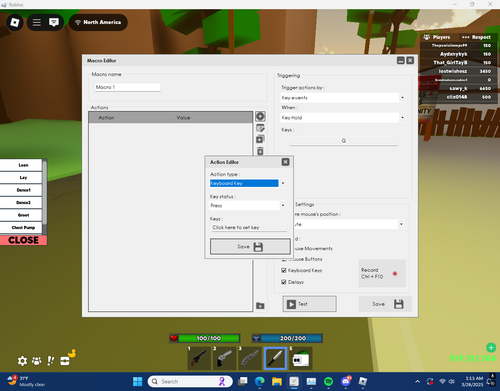Open the Trigger actions by dropdown
Screen dimensions: 500x391
402,98
